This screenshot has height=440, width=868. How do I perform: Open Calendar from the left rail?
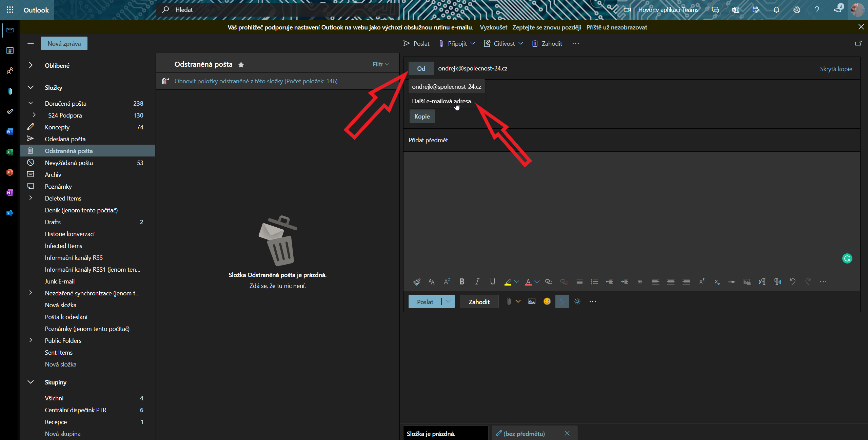coord(10,50)
